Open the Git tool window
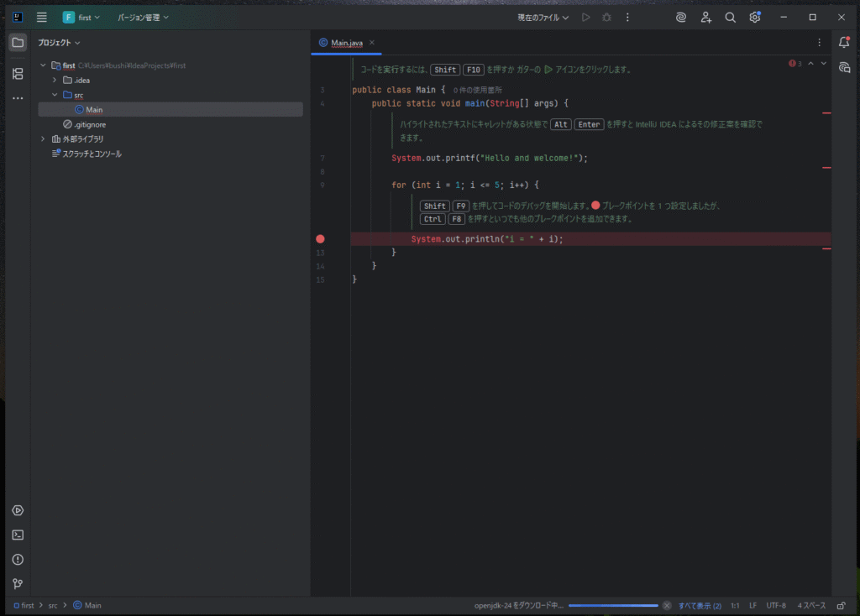 (18, 583)
